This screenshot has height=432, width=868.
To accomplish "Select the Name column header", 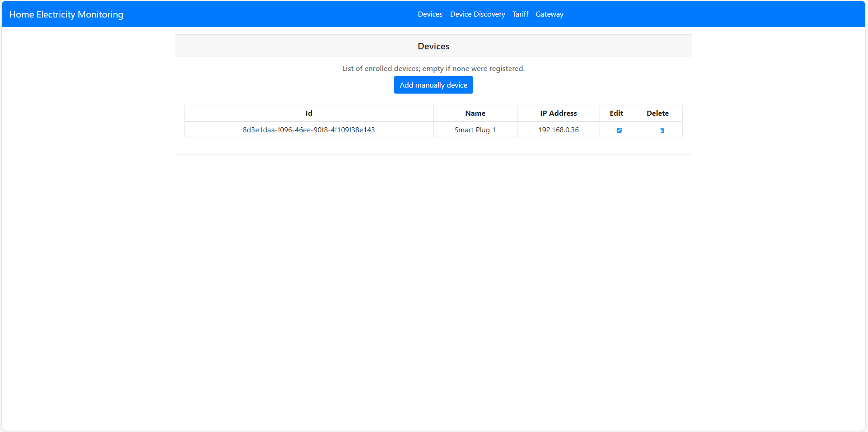I will (x=475, y=113).
